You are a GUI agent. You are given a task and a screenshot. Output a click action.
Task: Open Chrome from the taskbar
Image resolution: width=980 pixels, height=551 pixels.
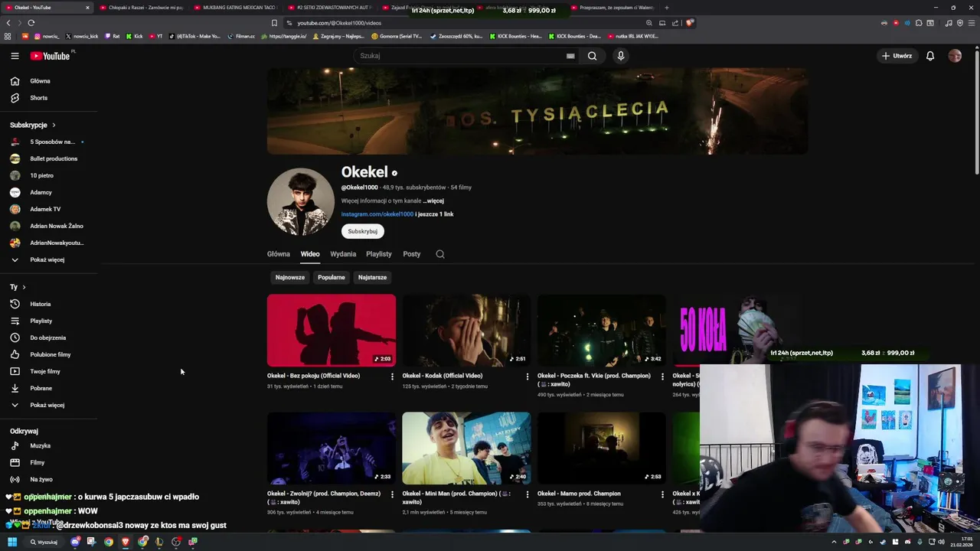click(x=109, y=542)
